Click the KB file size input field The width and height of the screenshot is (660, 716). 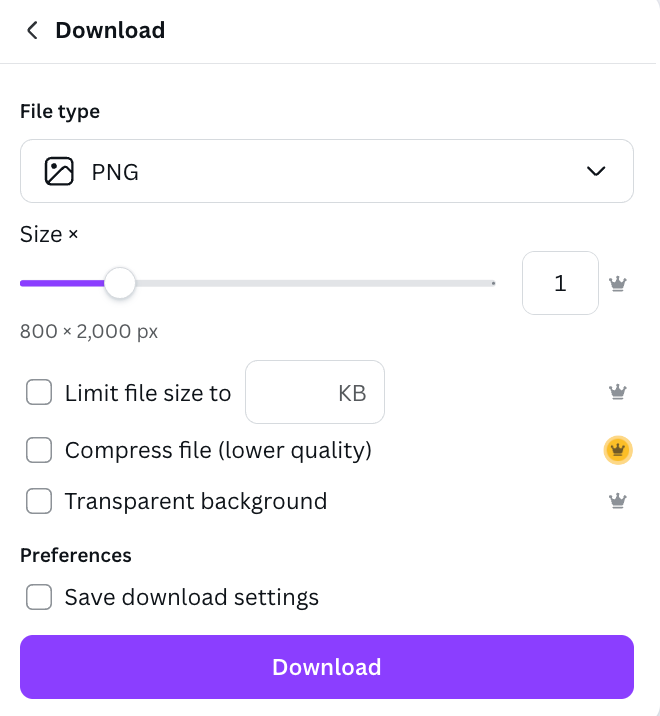[314, 393]
